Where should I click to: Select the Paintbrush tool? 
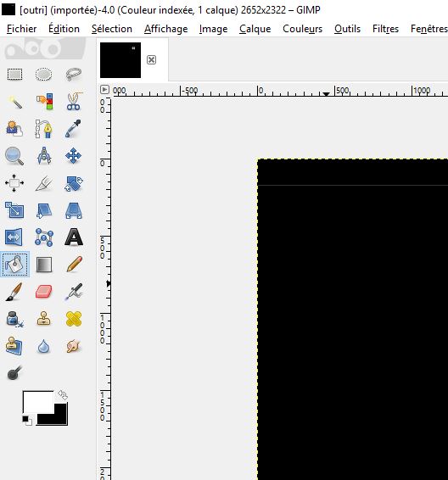click(14, 292)
